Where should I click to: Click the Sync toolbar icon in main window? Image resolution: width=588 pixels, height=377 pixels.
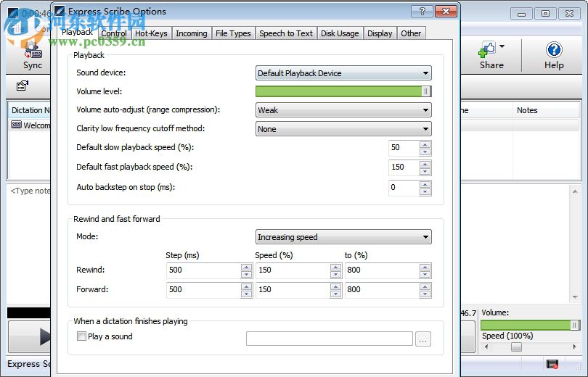coord(33,56)
